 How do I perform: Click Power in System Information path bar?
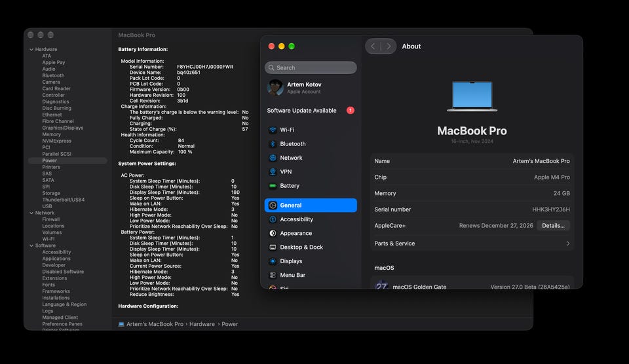point(230,324)
